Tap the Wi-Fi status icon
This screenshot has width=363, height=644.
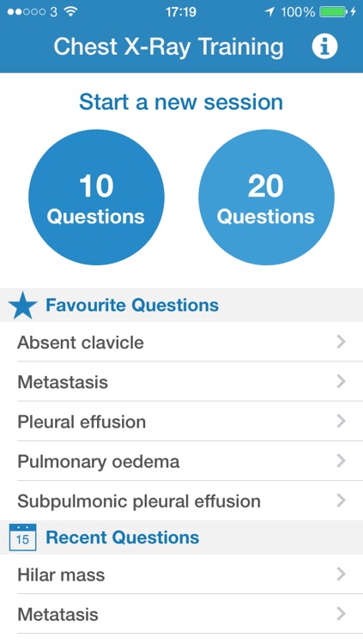(71, 12)
